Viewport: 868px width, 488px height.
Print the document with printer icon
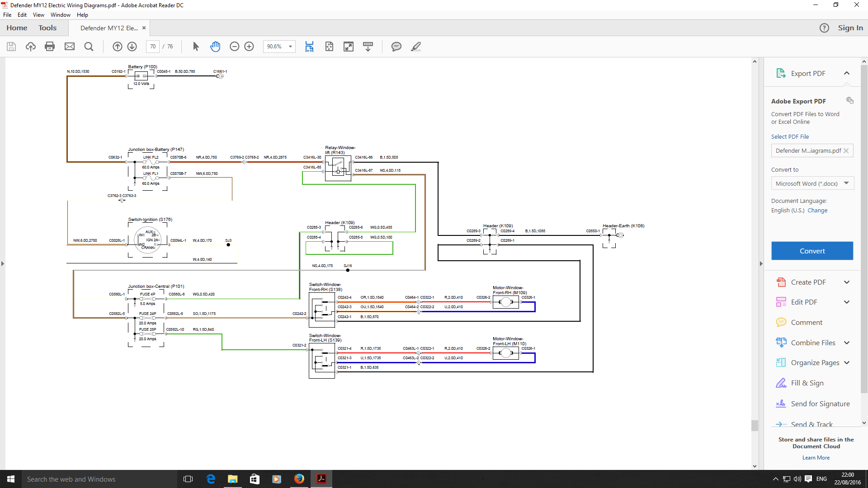(50, 47)
